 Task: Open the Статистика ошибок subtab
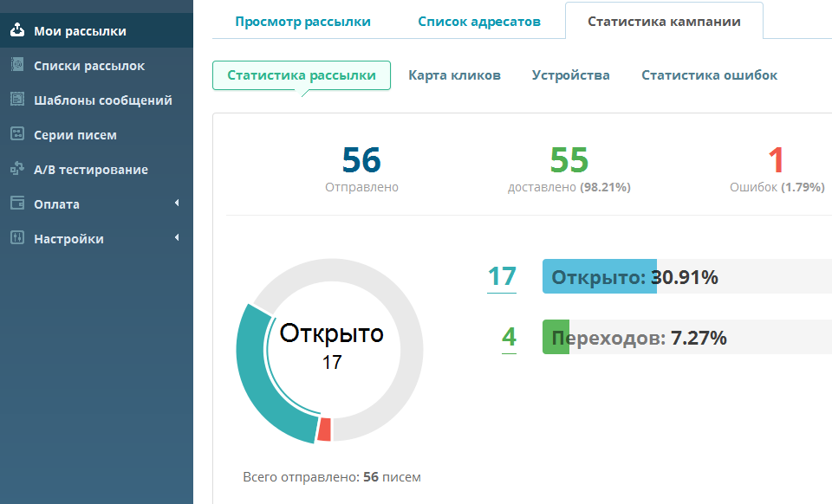pyautogui.click(x=710, y=75)
